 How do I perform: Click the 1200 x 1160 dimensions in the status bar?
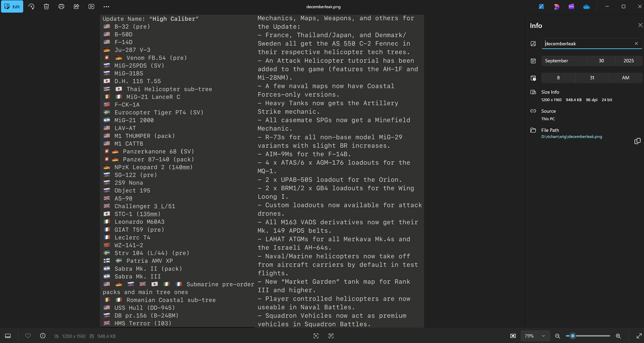74,336
